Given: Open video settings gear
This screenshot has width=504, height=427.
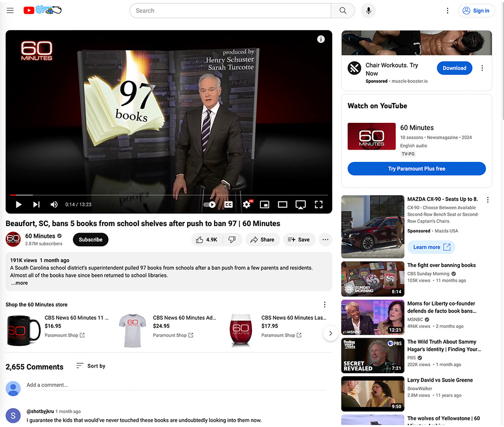Looking at the screenshot, I should click(x=247, y=204).
